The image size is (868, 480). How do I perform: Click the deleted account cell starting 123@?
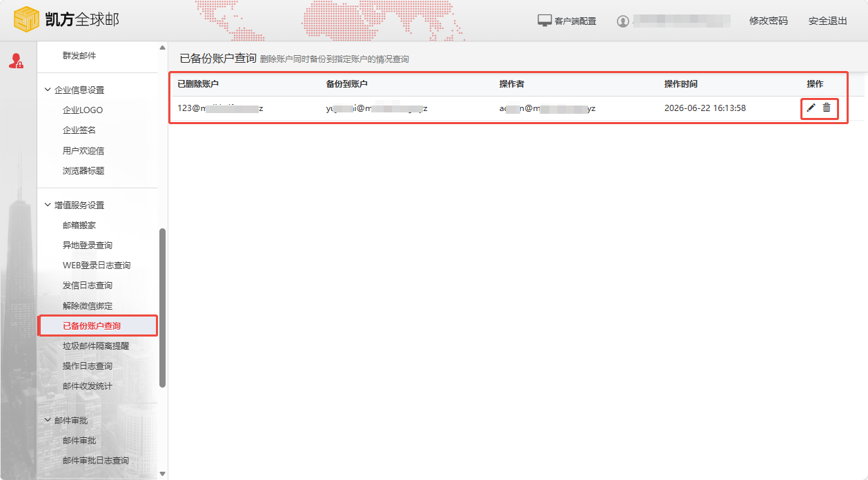(221, 108)
